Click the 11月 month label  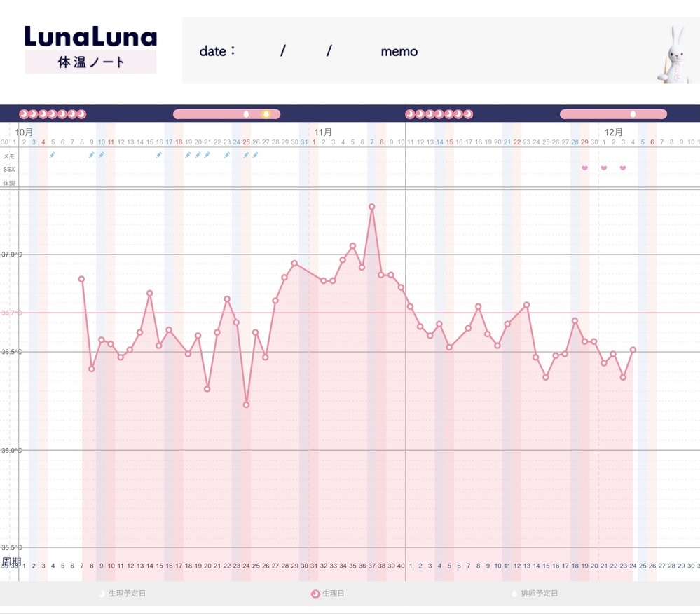click(323, 132)
